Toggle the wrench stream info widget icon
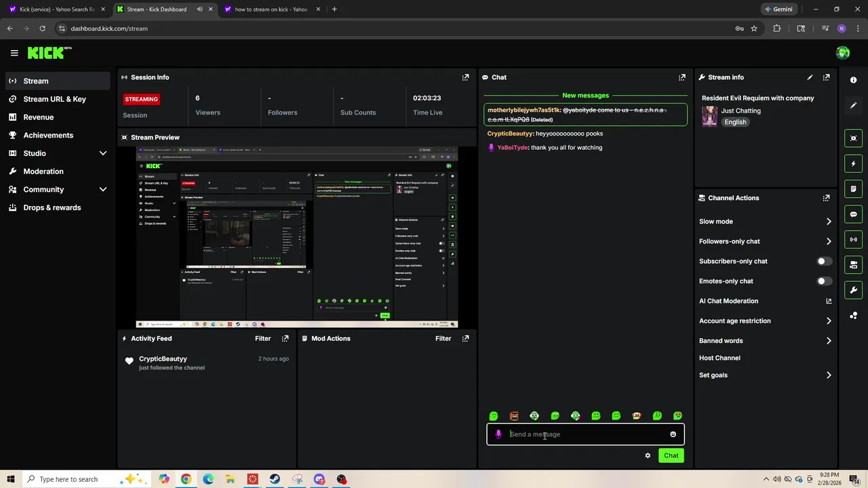This screenshot has width=868, height=488. (854, 290)
